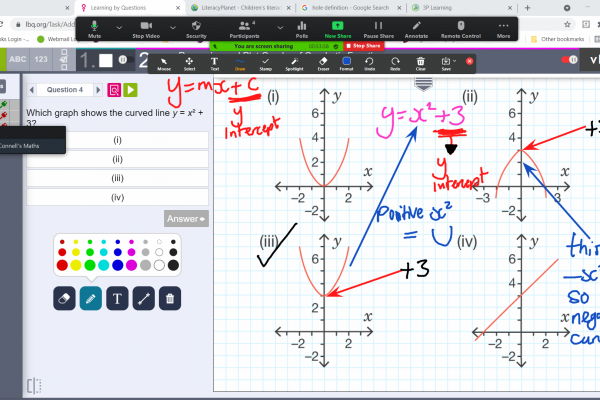Activate the whiteboard pen tool
Viewport: 600px width, 400px height.
tap(90, 297)
